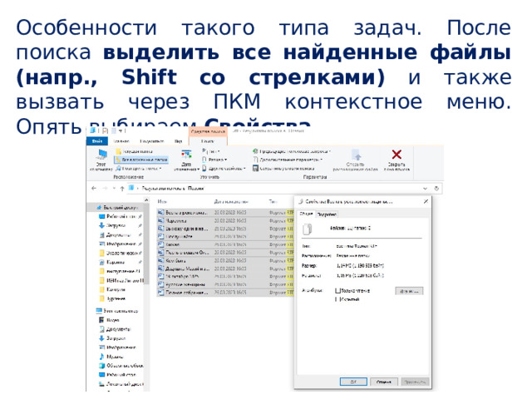Open the blue File tab
The height and width of the screenshot is (399, 532).
(x=97, y=141)
